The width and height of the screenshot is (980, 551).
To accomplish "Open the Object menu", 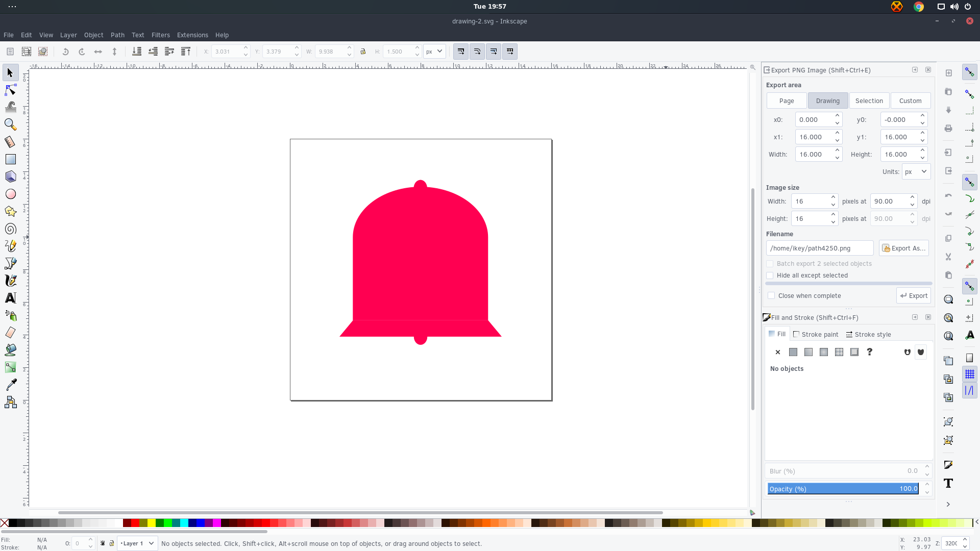I will [93, 35].
